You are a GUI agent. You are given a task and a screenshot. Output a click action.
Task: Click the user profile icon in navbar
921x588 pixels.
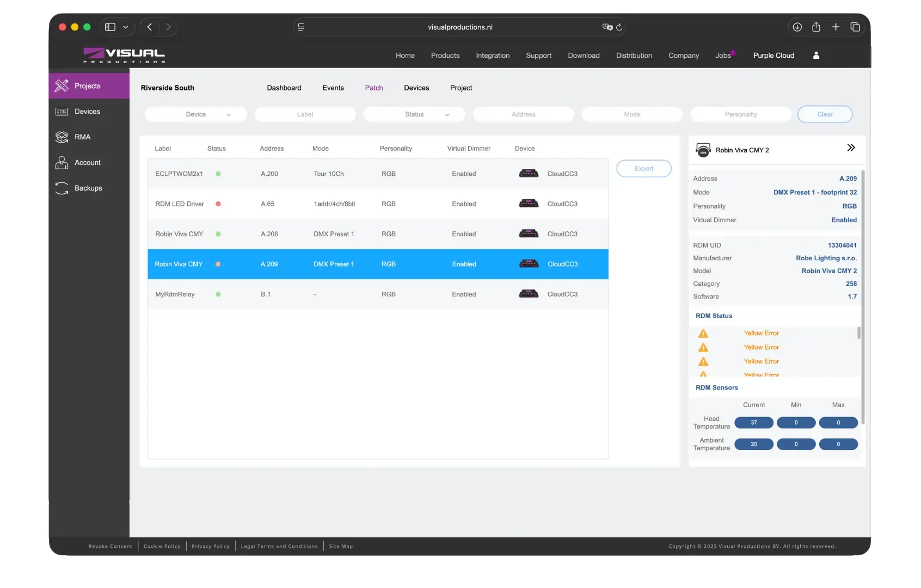(x=816, y=56)
